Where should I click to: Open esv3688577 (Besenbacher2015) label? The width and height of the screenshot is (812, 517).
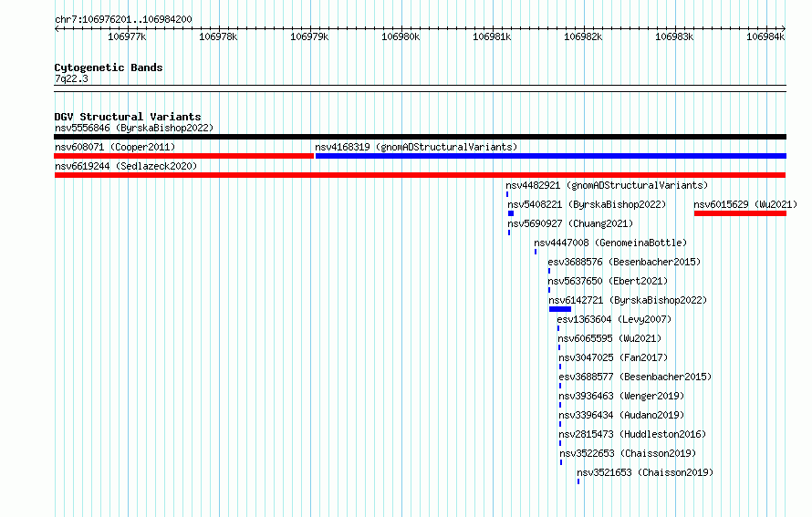[635, 377]
